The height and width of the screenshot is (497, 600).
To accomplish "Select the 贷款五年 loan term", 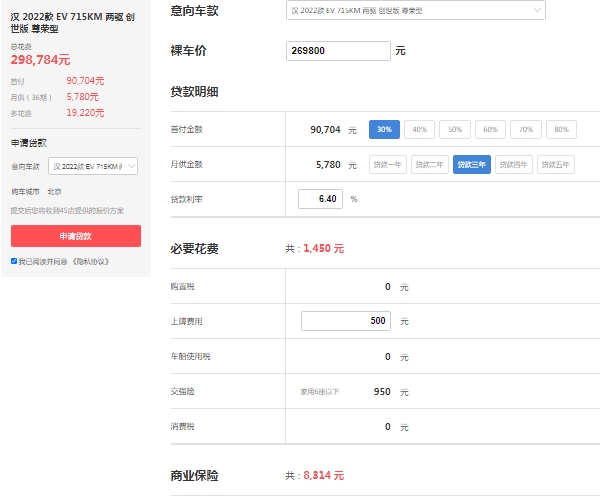I will point(556,164).
